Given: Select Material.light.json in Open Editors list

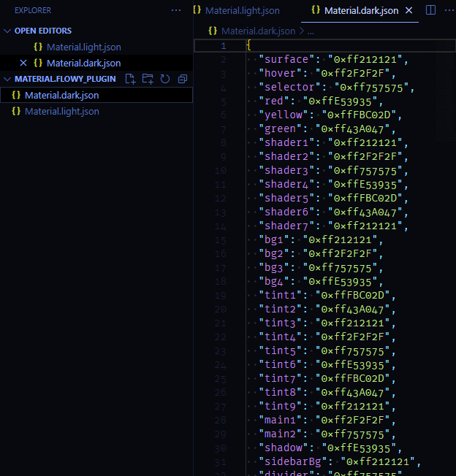Looking at the screenshot, I should coord(83,47).
